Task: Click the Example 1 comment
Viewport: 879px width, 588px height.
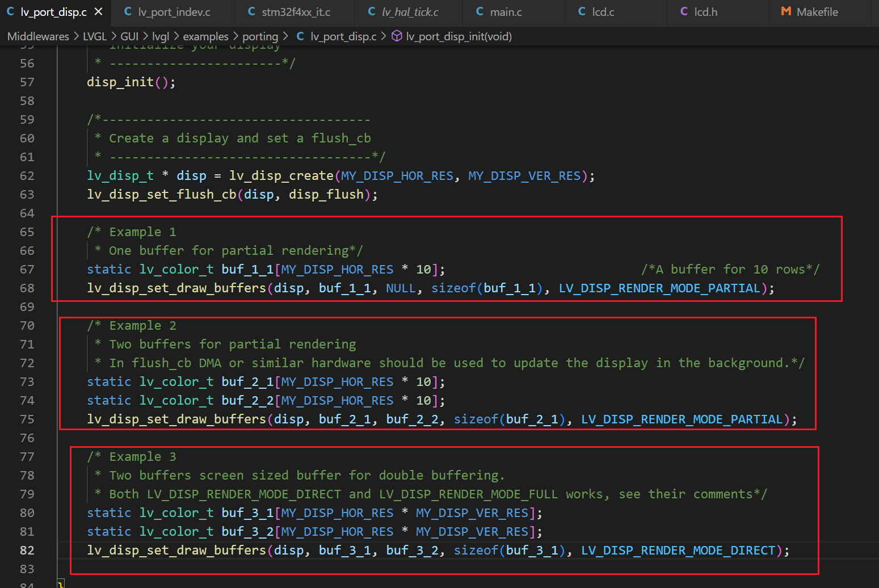Action: tap(132, 232)
